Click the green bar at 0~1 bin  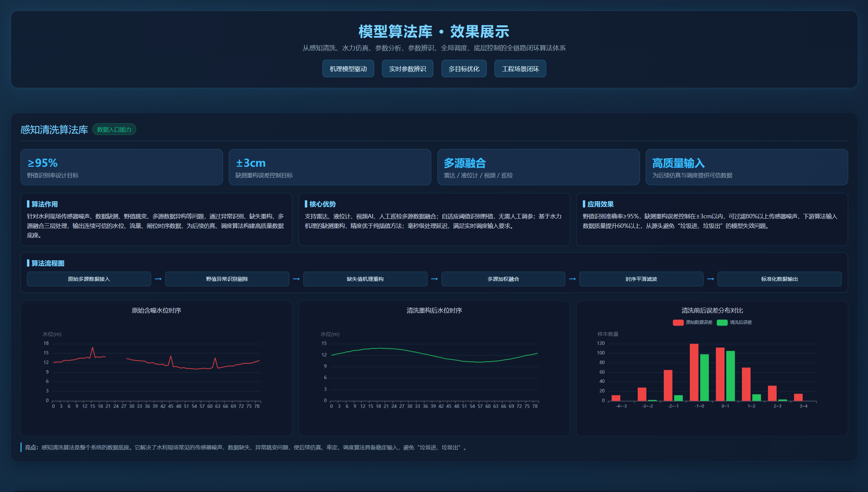731,376
